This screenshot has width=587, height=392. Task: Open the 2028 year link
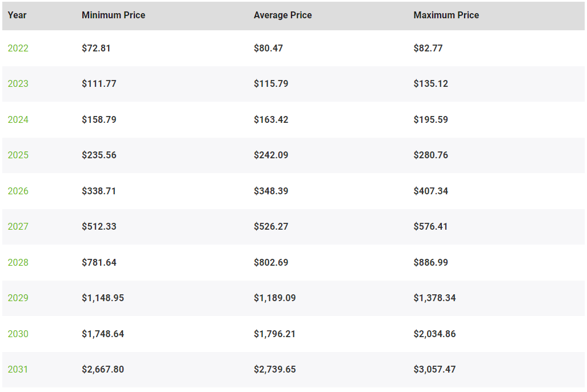click(18, 262)
